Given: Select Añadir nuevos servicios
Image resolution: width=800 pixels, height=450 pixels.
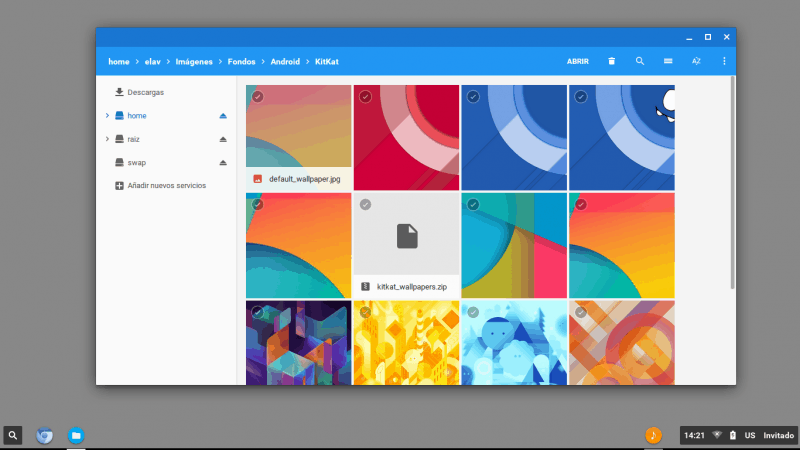Looking at the screenshot, I should [x=166, y=186].
